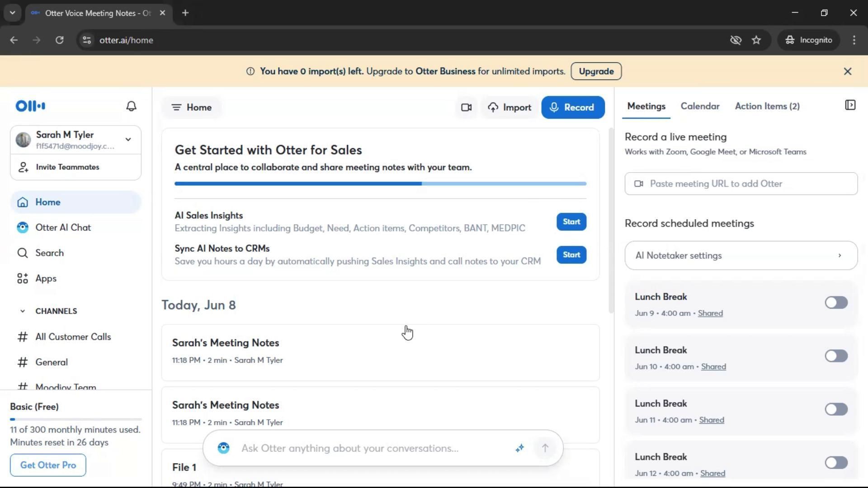
Task: Open Otter AI Chat from sidebar
Action: [63, 228]
